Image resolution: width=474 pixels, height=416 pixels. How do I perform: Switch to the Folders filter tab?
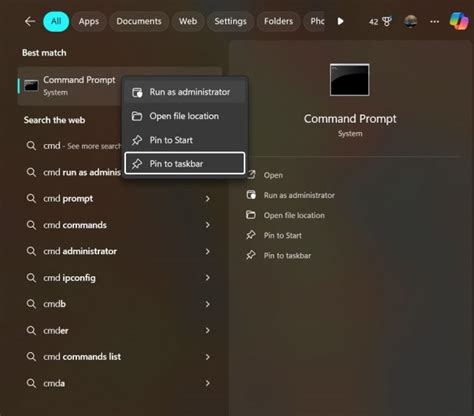(278, 21)
